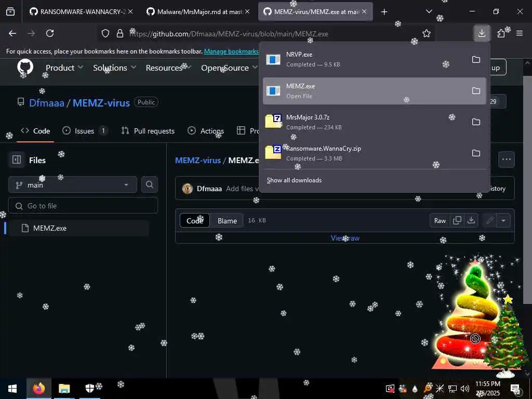Image resolution: width=532 pixels, height=399 pixels.
Task: Open the extensions puzzle icon
Action: 501,33
